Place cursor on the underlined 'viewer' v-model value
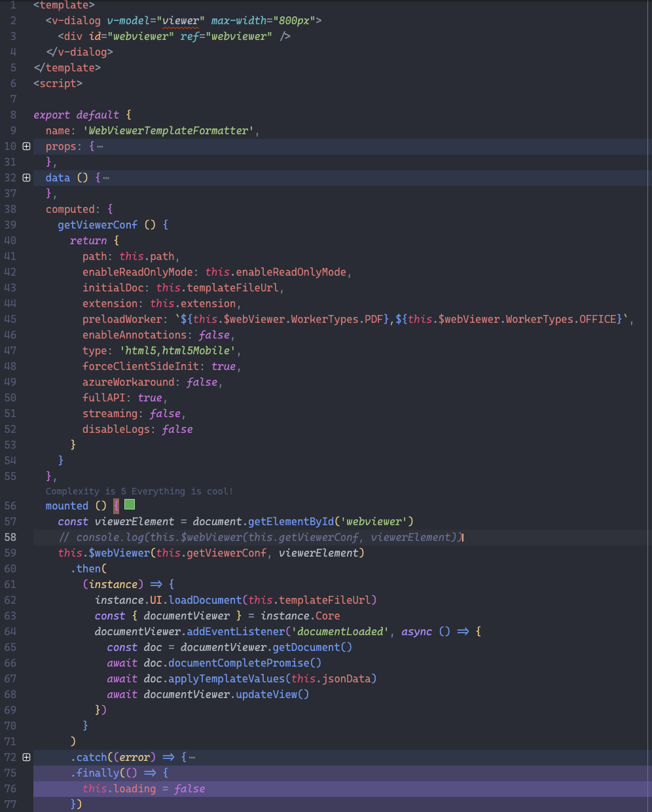 182,20
